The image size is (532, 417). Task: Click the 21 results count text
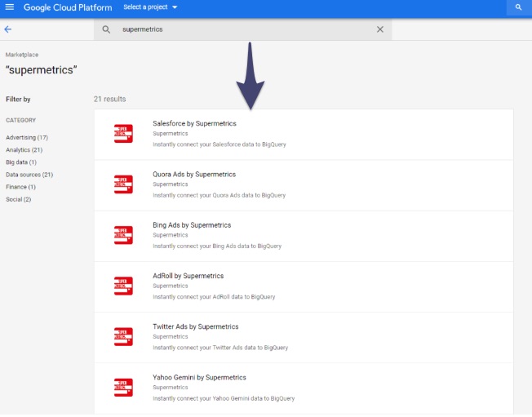click(x=109, y=99)
